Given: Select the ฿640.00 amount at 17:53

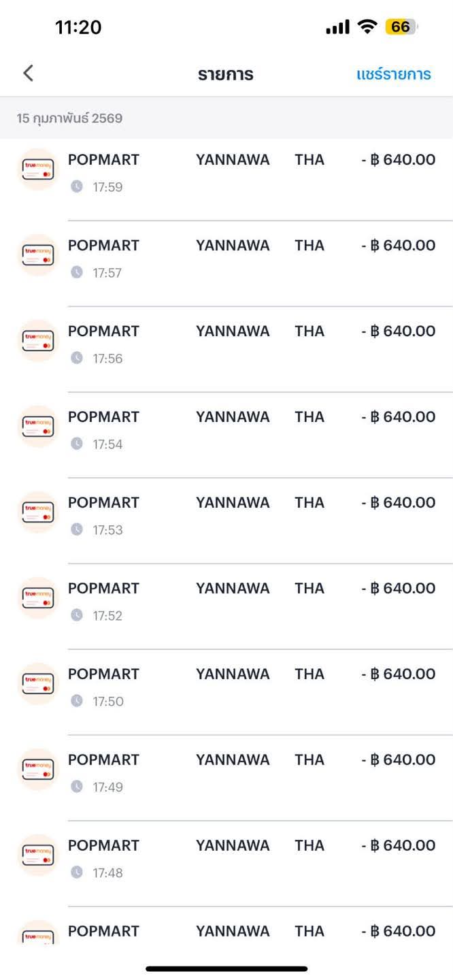Looking at the screenshot, I should point(399,503).
